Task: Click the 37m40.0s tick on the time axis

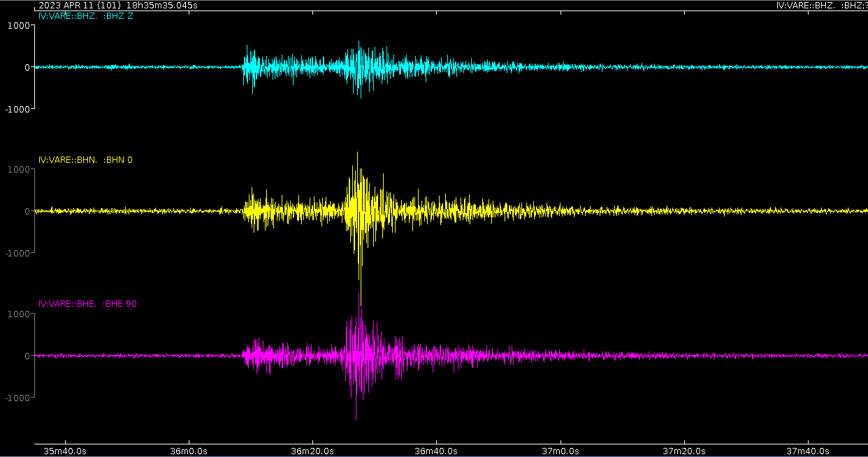Action: (809, 451)
